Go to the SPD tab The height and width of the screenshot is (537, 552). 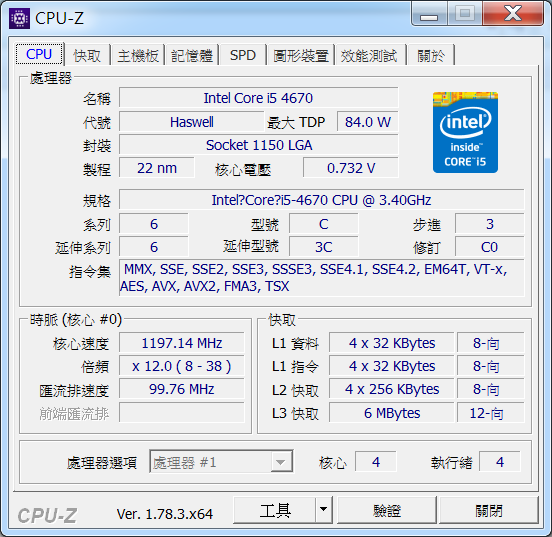[243, 55]
